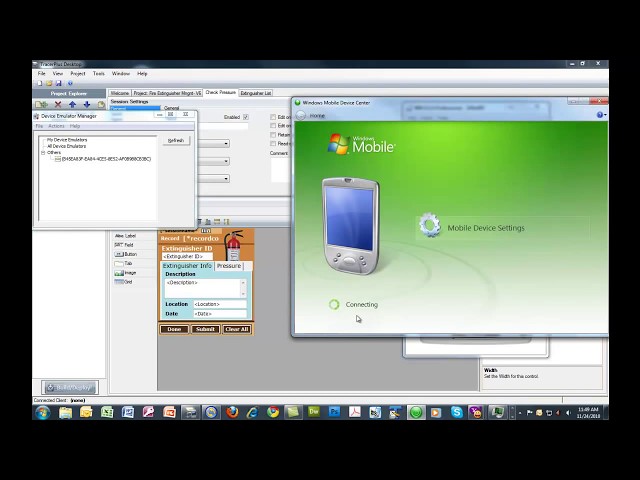Click the gear icon for Mobile Device Settings
640x480 pixels.
click(x=430, y=225)
